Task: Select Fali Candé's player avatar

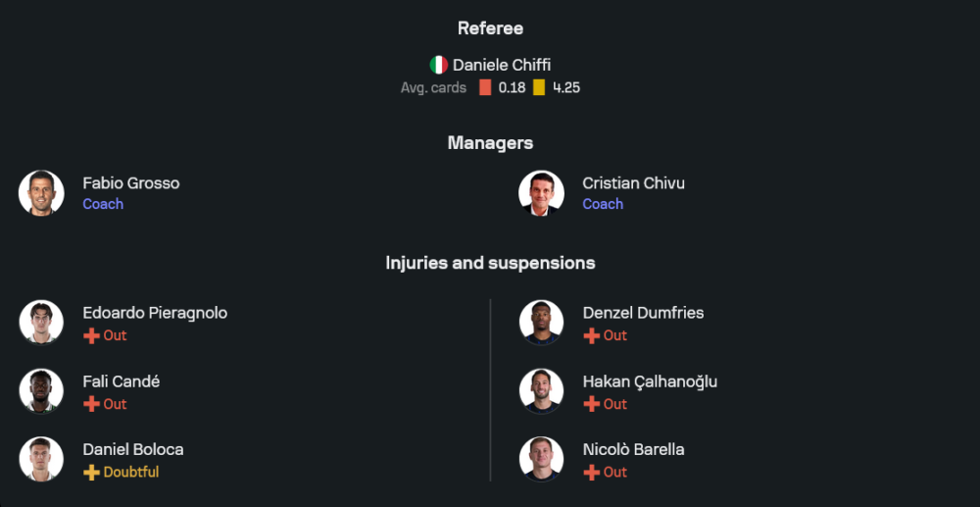Action: (x=41, y=391)
